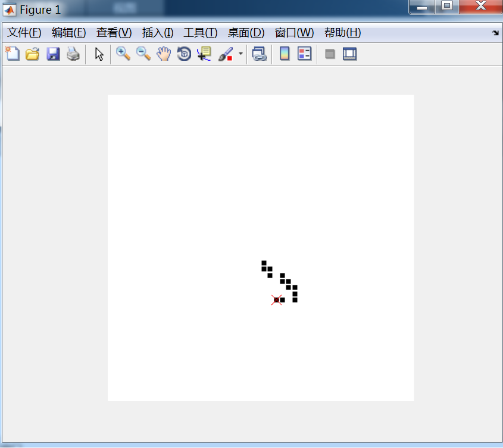Dock the figure using menu bar arrow

click(x=495, y=33)
